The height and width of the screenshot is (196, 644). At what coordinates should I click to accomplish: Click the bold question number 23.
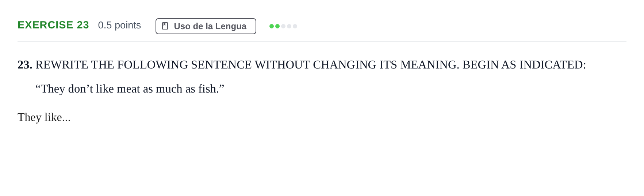[25, 65]
